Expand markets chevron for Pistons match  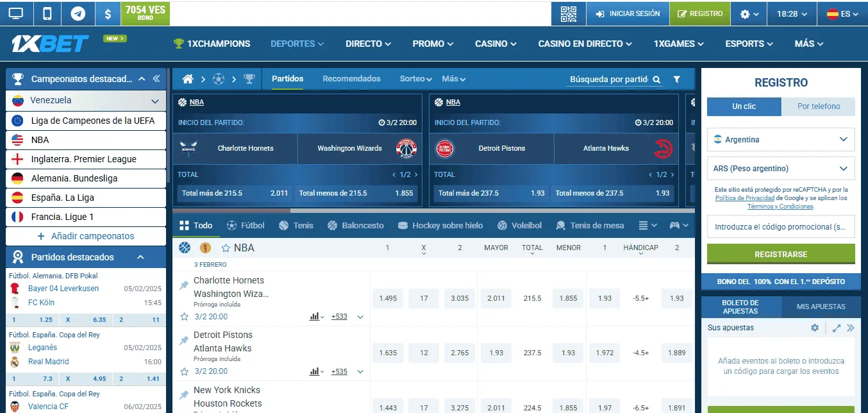click(360, 372)
